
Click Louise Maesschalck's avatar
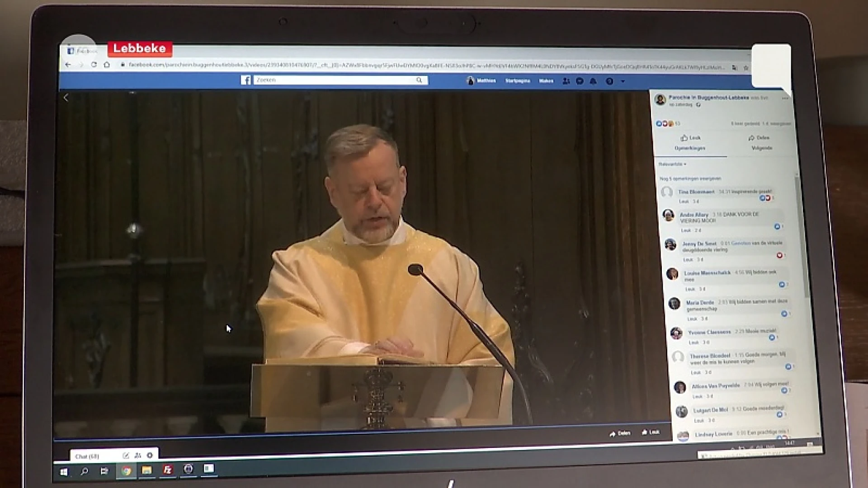pyautogui.click(x=672, y=274)
